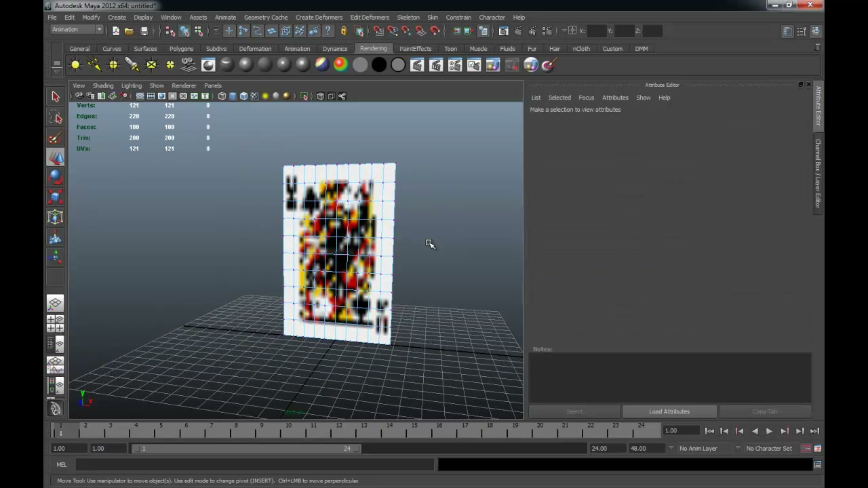This screenshot has width=868, height=488.
Task: Toggle Wireframe display in viewport toolbar
Action: click(x=222, y=96)
